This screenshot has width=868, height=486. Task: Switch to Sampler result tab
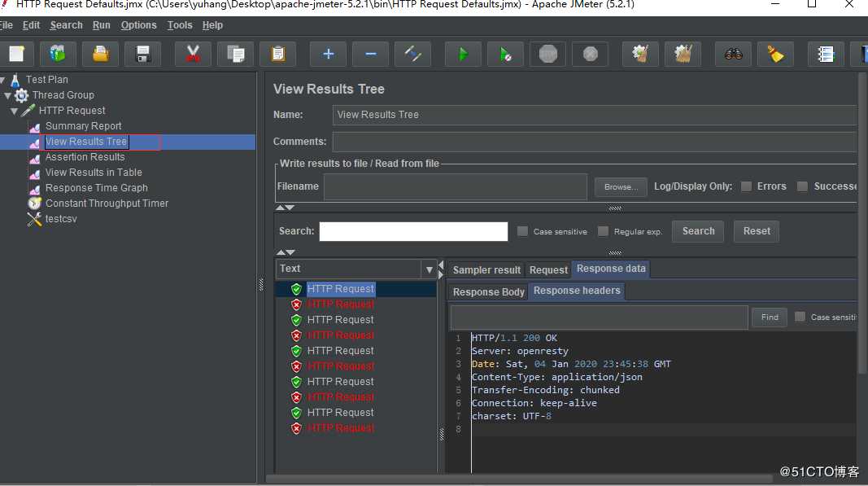(x=486, y=270)
